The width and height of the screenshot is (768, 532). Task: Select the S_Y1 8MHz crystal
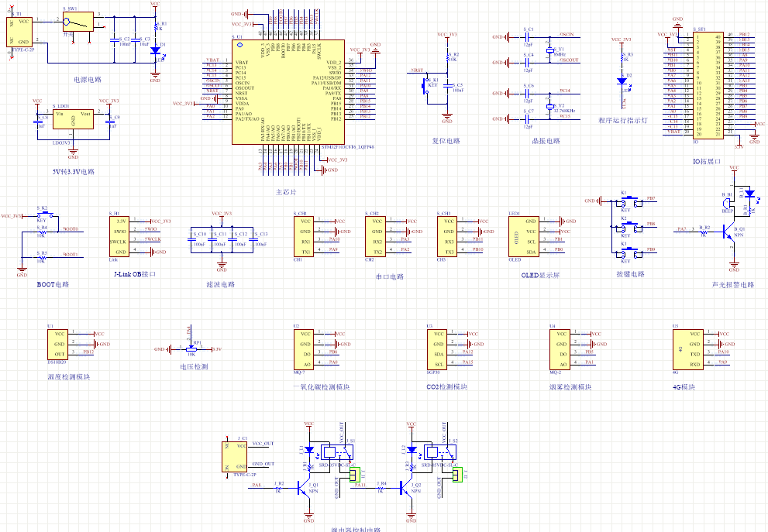[x=549, y=50]
